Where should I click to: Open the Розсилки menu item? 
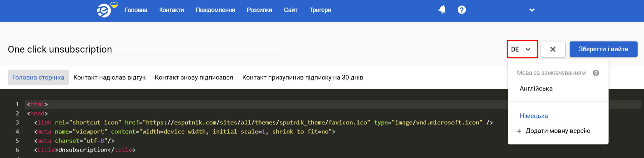[259, 10]
